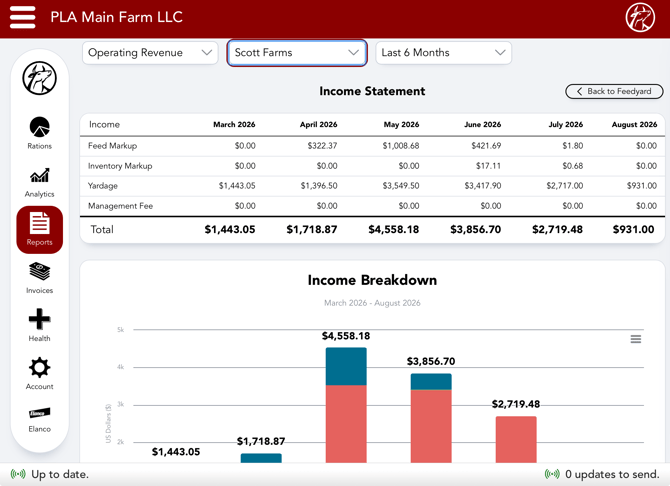Click the August 2026 column header
This screenshot has width=670, height=486.
point(634,124)
